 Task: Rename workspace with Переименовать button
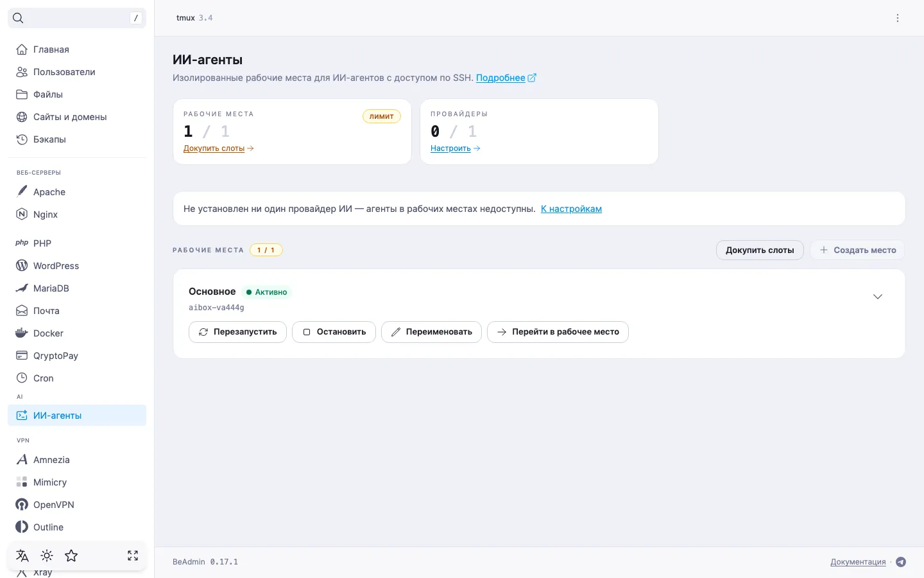point(431,332)
